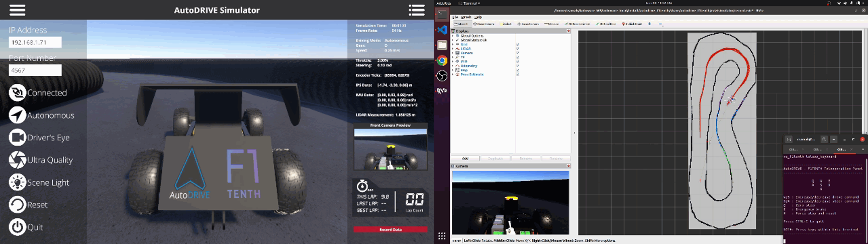Uncheck the Map display checkbox
This screenshot has width=868, height=244.
click(518, 70)
